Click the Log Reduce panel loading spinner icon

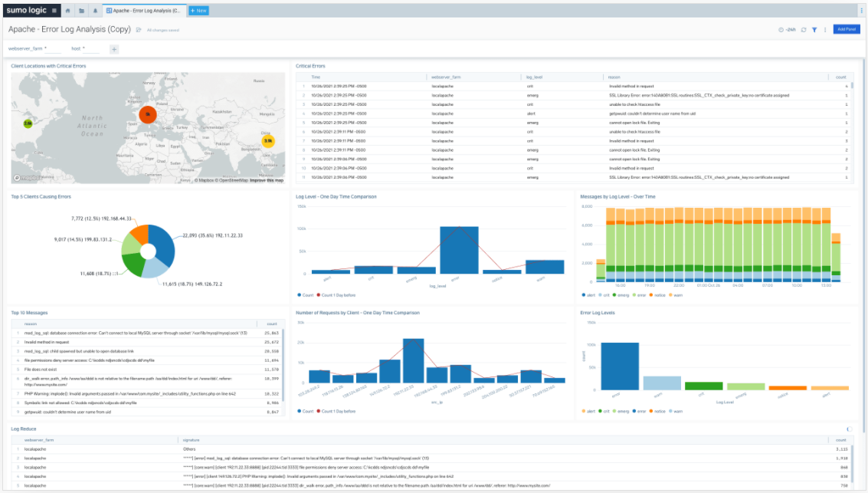[x=849, y=429]
